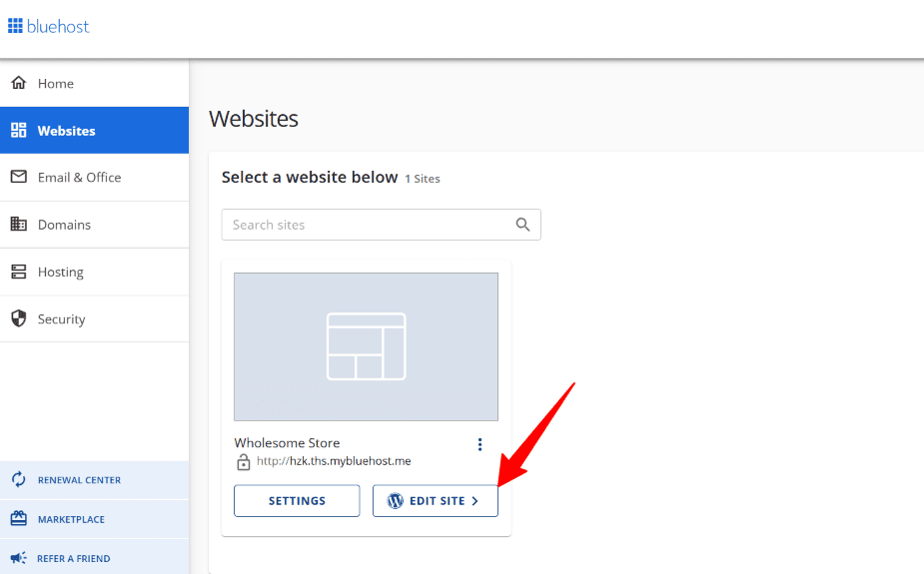Click the Security shield icon

coord(19,318)
